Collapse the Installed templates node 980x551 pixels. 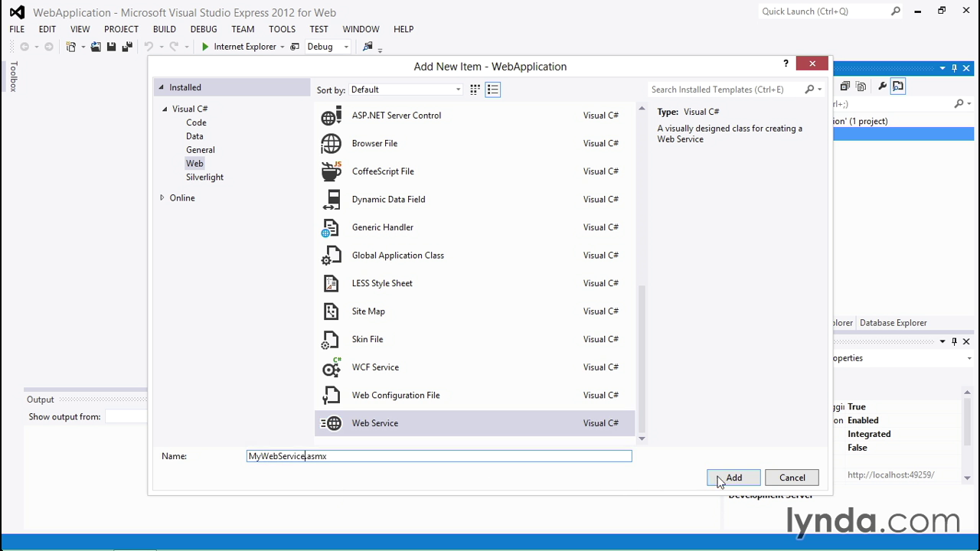[162, 87]
